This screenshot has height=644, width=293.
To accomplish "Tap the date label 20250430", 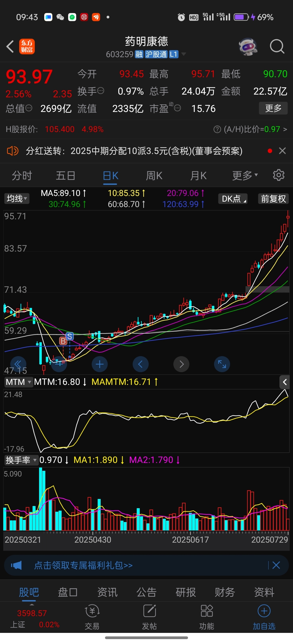I will coord(93,540).
